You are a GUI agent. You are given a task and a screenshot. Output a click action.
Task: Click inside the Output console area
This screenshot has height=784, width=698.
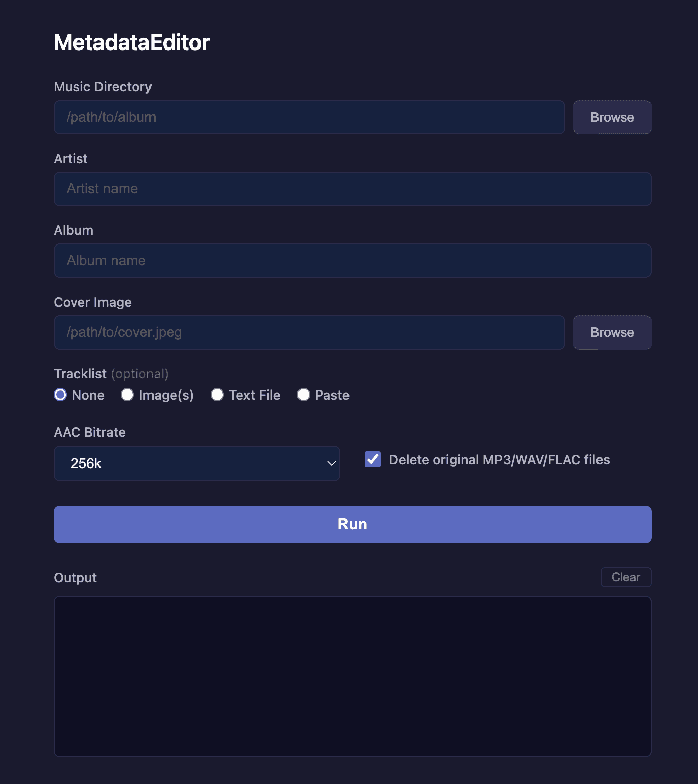[352, 676]
